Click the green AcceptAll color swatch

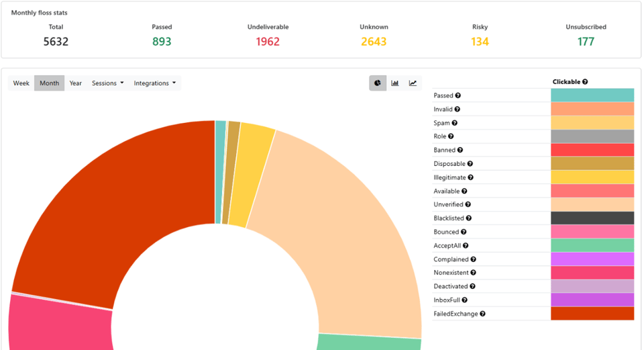592,245
